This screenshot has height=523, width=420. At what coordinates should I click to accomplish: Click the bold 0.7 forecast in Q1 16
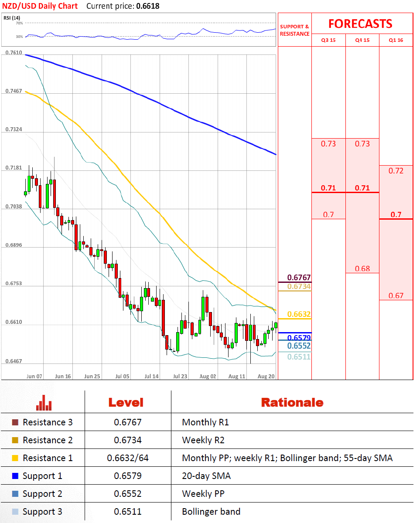396,214
